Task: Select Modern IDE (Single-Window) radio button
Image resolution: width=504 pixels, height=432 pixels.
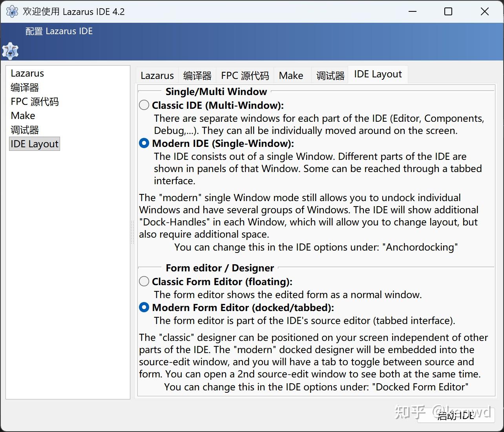Action: coord(144,143)
